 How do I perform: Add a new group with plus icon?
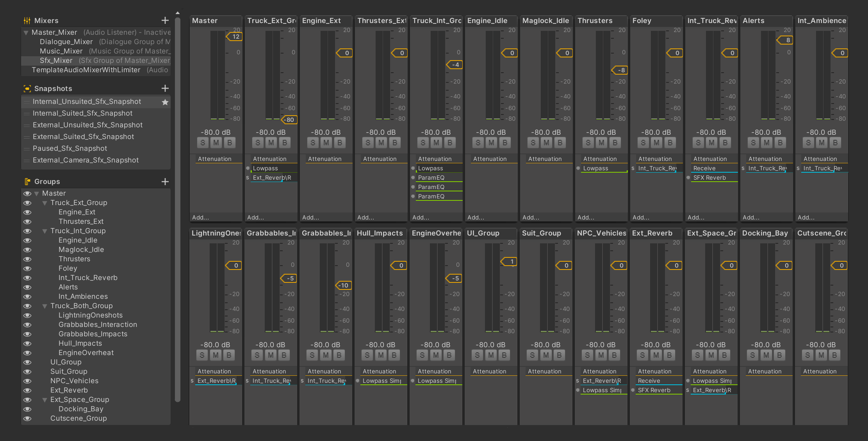[165, 182]
